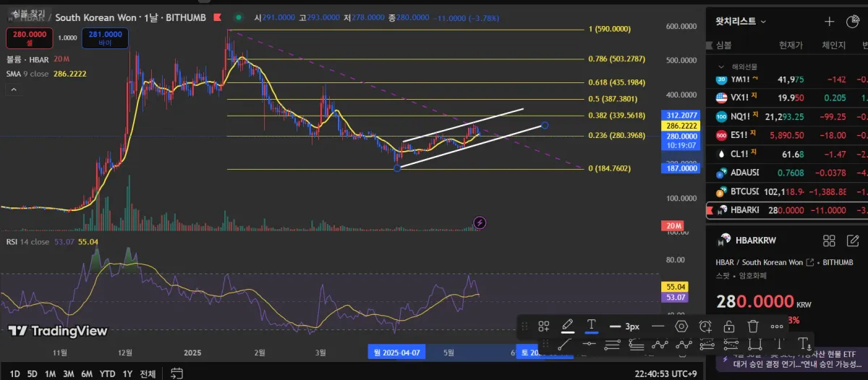This screenshot has width=868, height=380.
Task: Collapse the 해외선물 watchlist section
Action: click(x=721, y=66)
